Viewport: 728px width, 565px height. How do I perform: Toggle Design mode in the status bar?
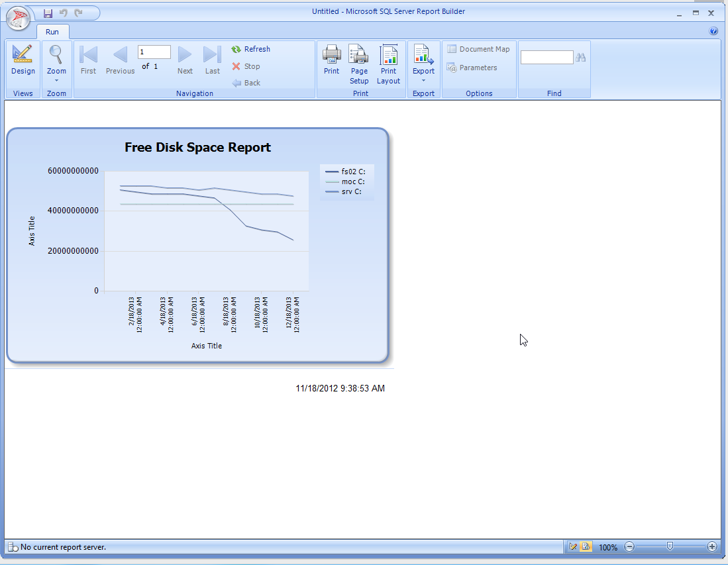coord(574,547)
